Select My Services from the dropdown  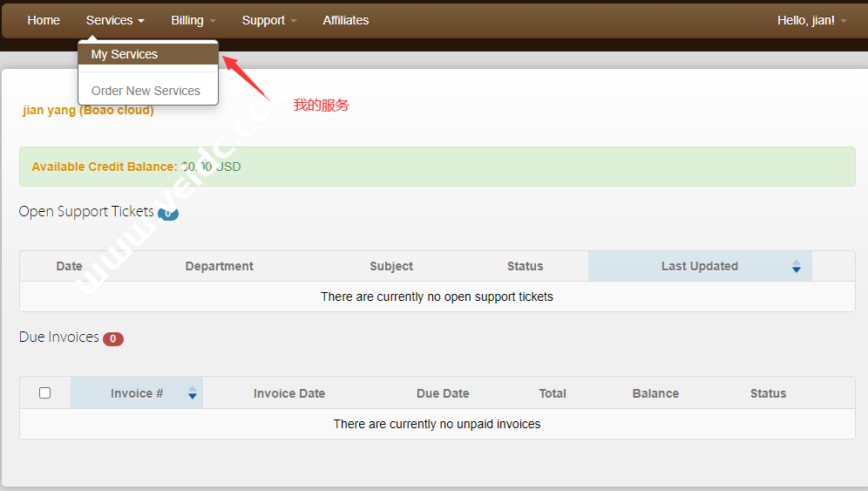(x=125, y=54)
